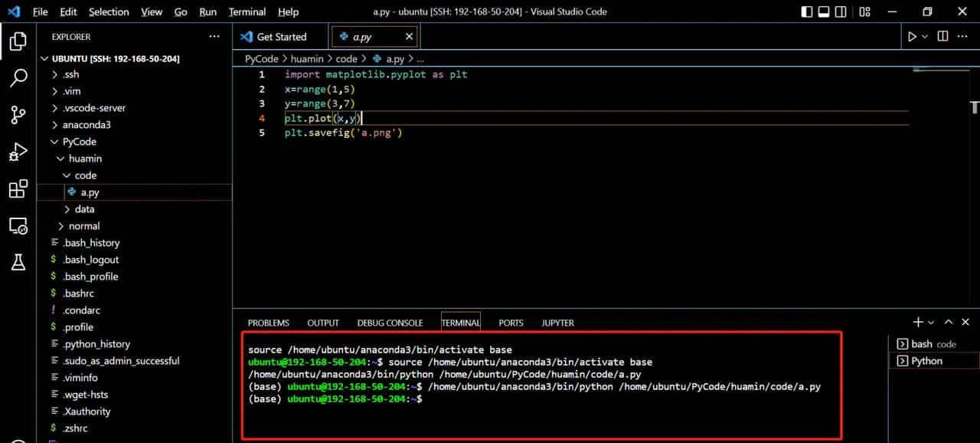Open the Extensions view
This screenshot has width=980, height=443.
coord(18,189)
